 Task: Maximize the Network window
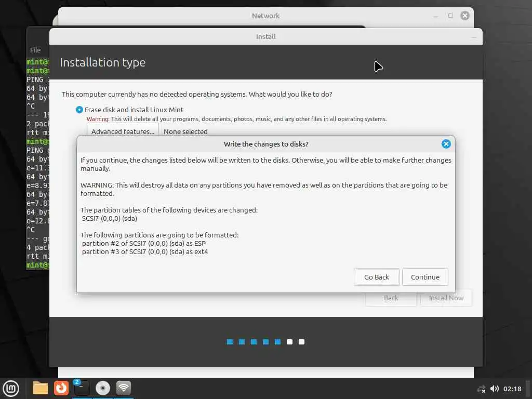coord(450,16)
